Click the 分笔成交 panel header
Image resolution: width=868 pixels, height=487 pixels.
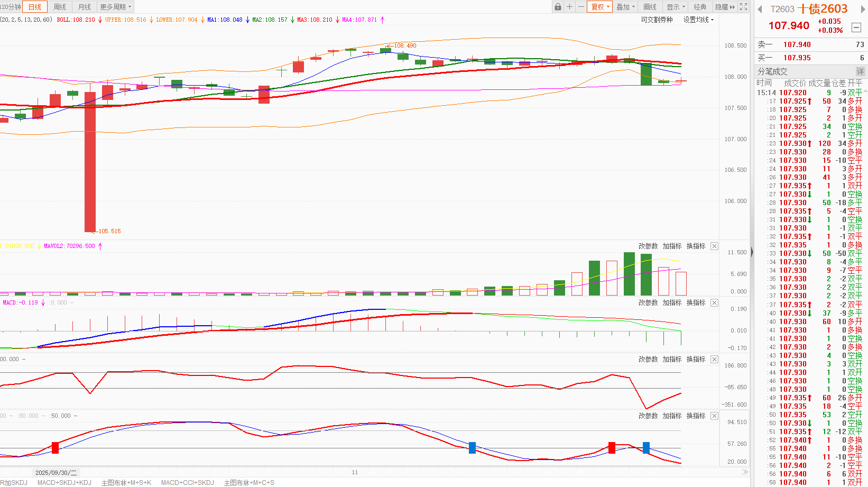(x=772, y=71)
